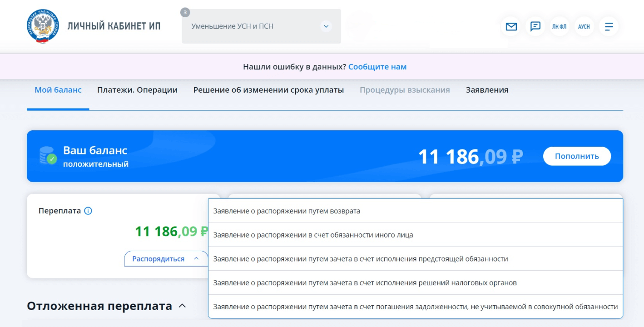Click the coins balance status icon
Screen dimensions: 644x327
[48, 156]
